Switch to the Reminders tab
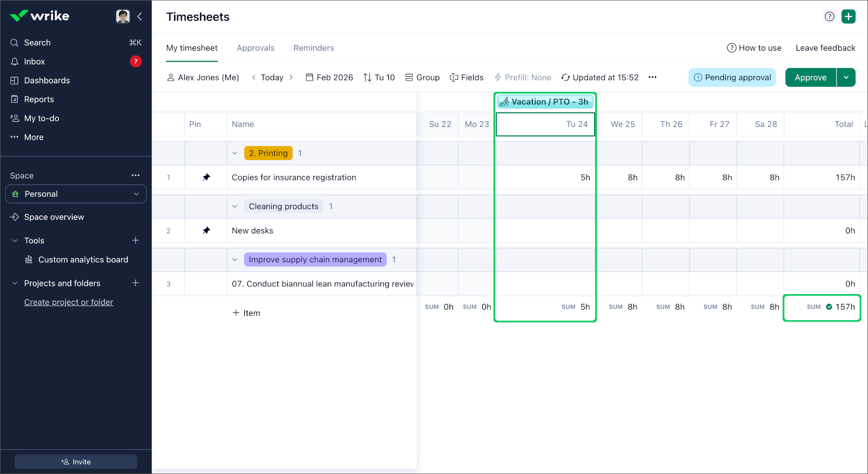 [x=313, y=48]
